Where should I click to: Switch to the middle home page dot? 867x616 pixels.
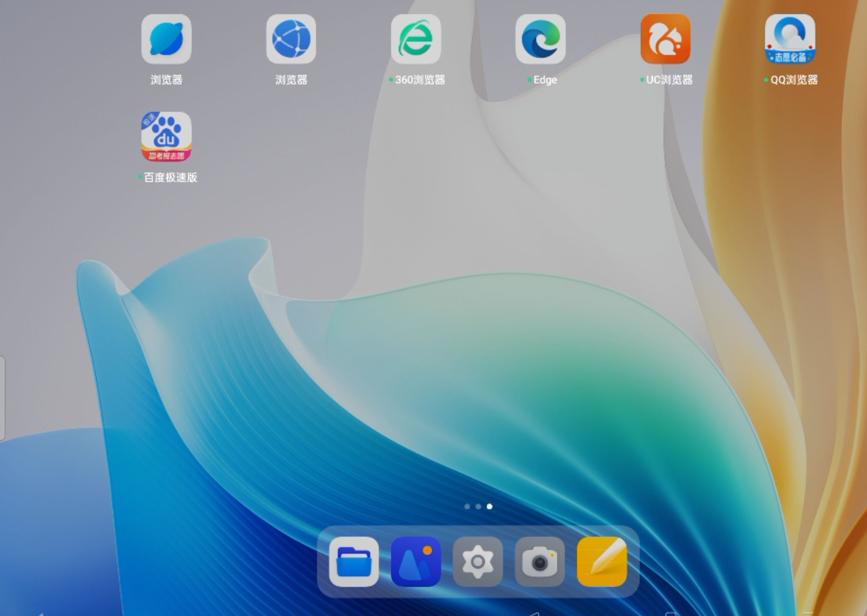pyautogui.click(x=478, y=506)
